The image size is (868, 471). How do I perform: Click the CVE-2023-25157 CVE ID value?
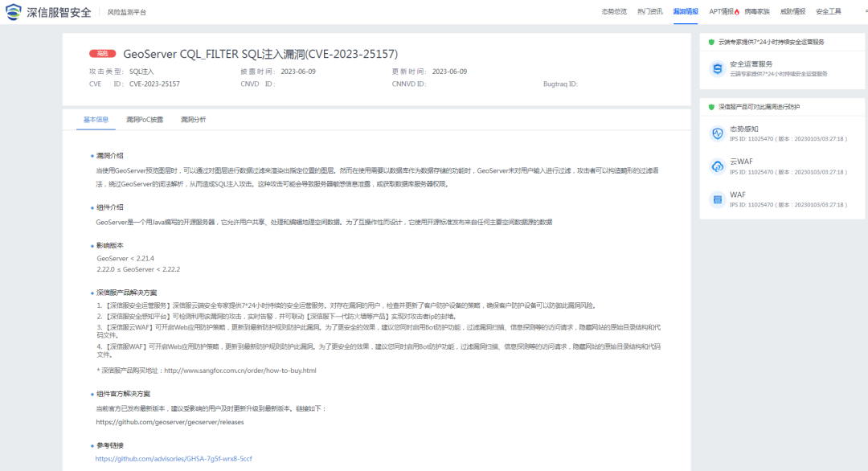[154, 84]
